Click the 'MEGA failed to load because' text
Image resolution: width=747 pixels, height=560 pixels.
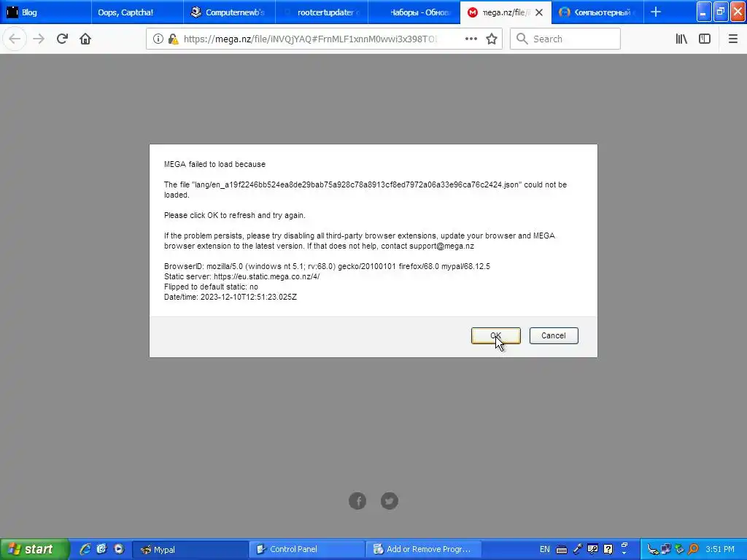point(215,164)
